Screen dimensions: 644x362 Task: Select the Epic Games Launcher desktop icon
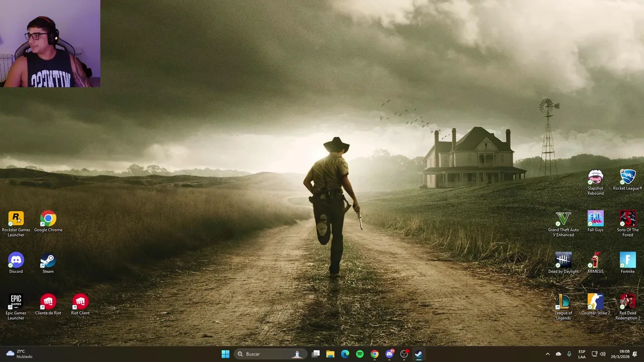(x=16, y=307)
